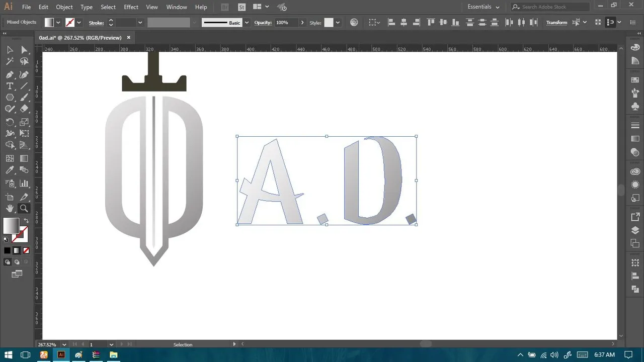Select the Pen tool

click(10, 74)
